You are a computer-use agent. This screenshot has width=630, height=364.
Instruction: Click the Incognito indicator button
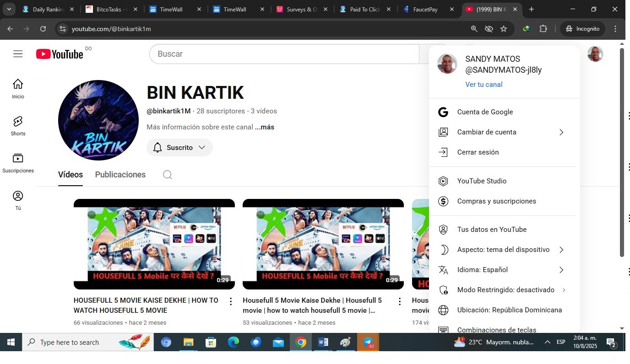(582, 29)
